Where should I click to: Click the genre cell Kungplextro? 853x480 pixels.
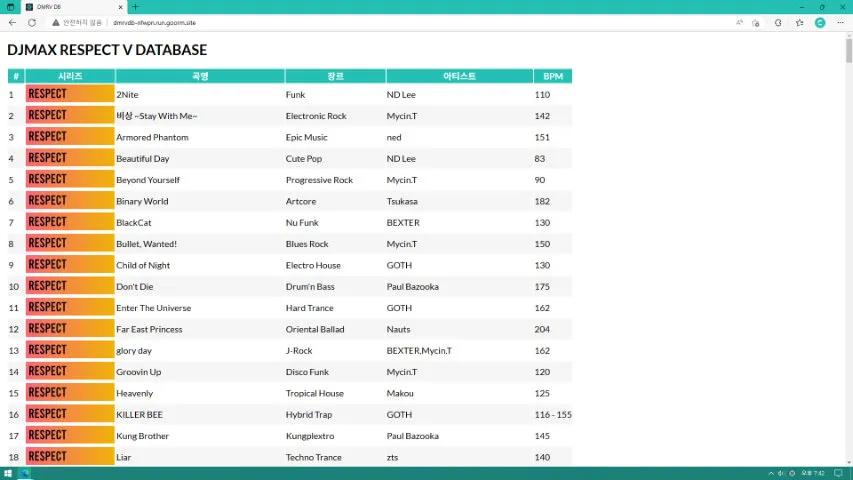click(310, 436)
